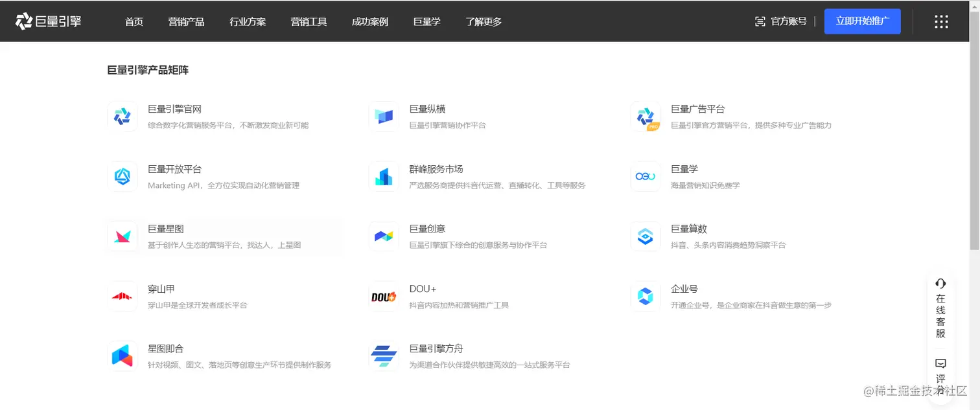Click description 基于创作人生态的营销平台，找达人，上星图
The width and height of the screenshot is (980, 410).
point(224,245)
